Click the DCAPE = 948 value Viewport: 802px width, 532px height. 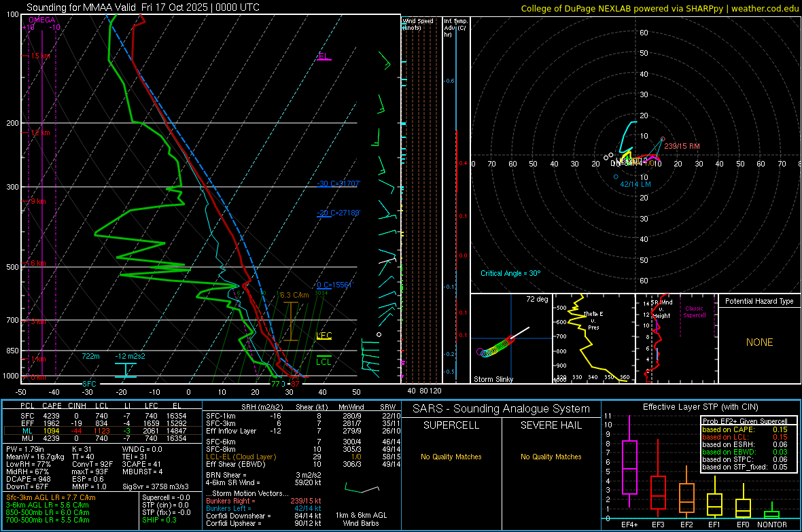pyautogui.click(x=29, y=479)
